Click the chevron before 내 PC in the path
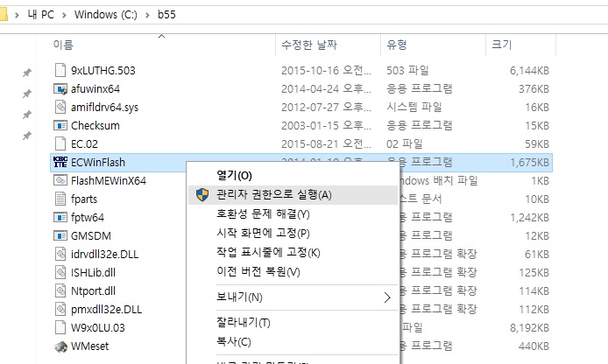 pyautogui.click(x=17, y=15)
